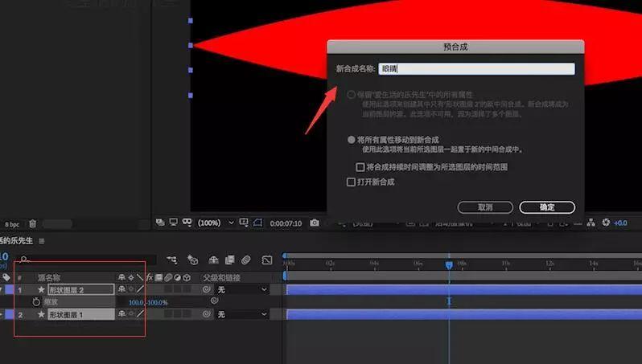This screenshot has width=642, height=364.
Task: Click the 确定 button
Action: pyautogui.click(x=547, y=207)
